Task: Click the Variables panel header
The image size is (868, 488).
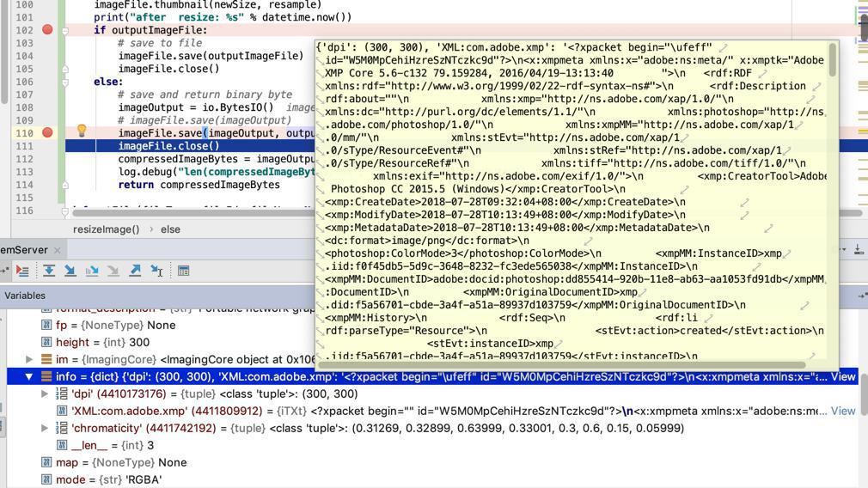Action: [x=25, y=296]
